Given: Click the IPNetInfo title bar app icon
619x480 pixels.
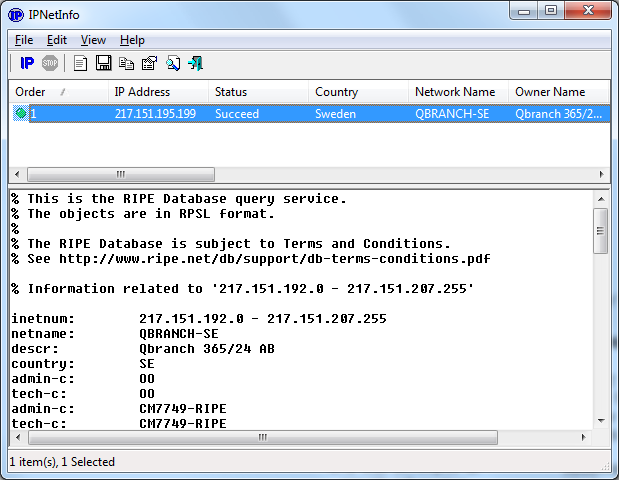Looking at the screenshot, I should 16,15.
